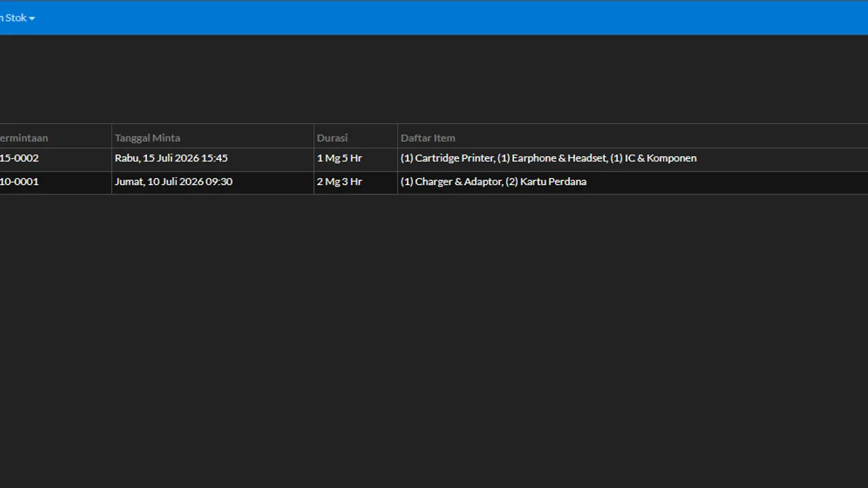Select request number ending 15-0002
The width and height of the screenshot is (868, 488).
[x=19, y=158]
